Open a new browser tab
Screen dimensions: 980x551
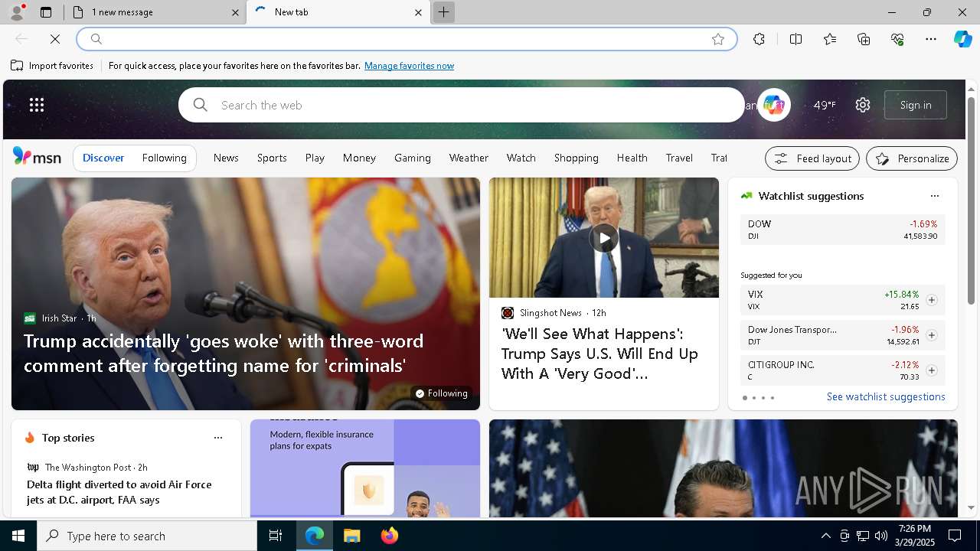tap(443, 12)
